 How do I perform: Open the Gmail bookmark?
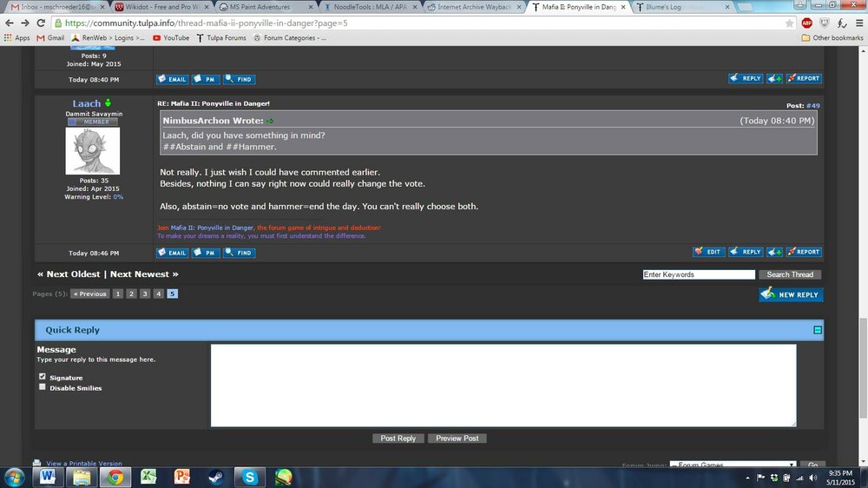point(50,37)
